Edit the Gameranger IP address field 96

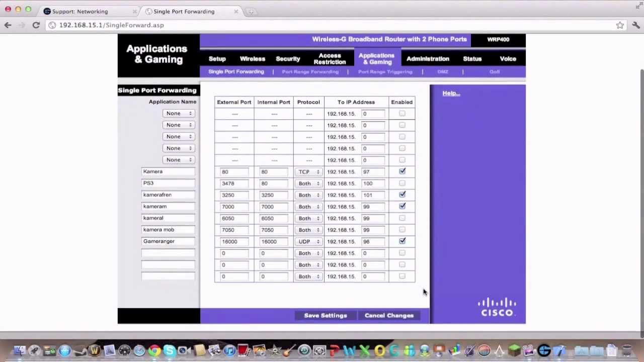[x=374, y=241]
